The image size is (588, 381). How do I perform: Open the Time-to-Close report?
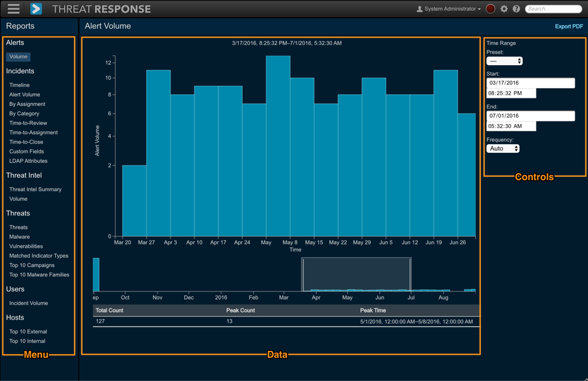[x=26, y=142]
